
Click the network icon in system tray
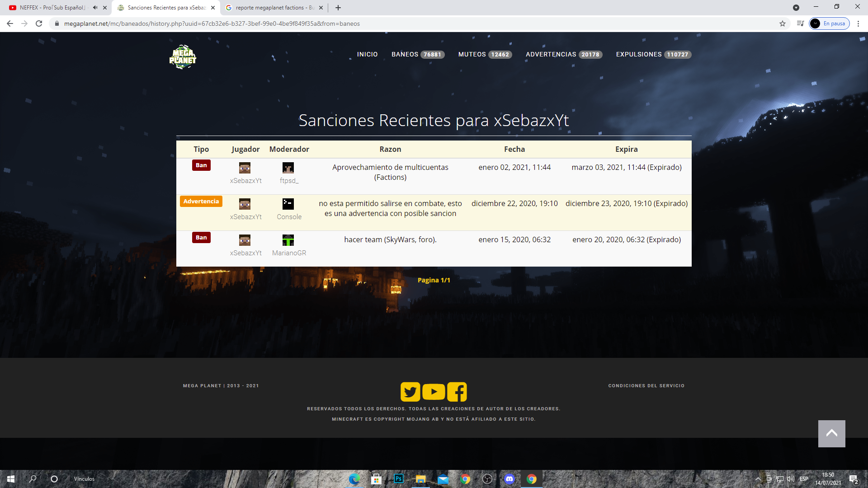(780, 479)
